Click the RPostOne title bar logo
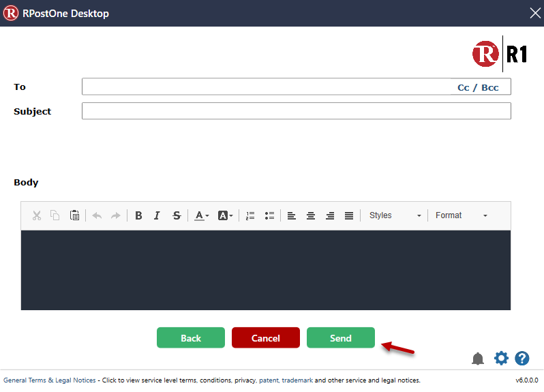This screenshot has width=544, height=392. coord(11,13)
